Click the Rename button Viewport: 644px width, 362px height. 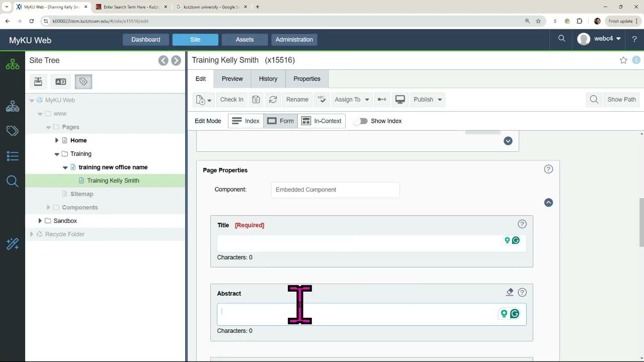coord(297,100)
